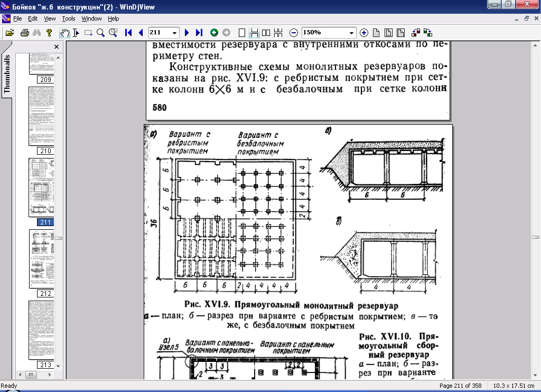This screenshot has width=541, height=392.
Task: Click the status bar page size '10.3 x 17.51 cm'
Action: [x=514, y=386]
